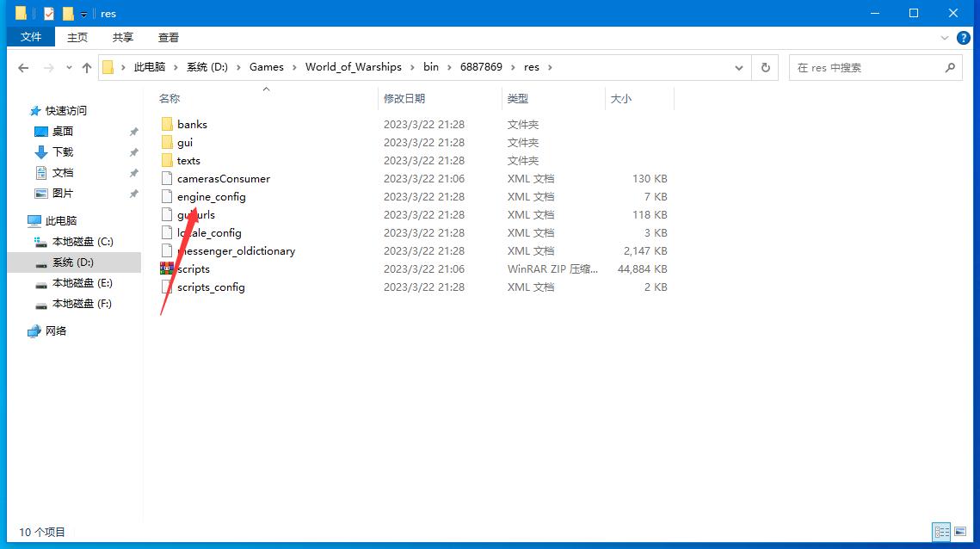
Task: Open Downloads in quick access sidebar
Action: pos(63,152)
